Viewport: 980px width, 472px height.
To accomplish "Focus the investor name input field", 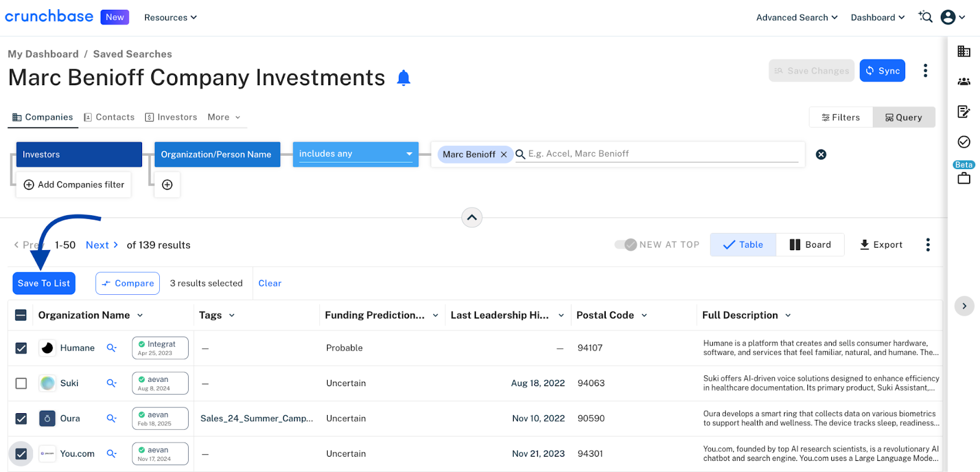I will pos(663,154).
